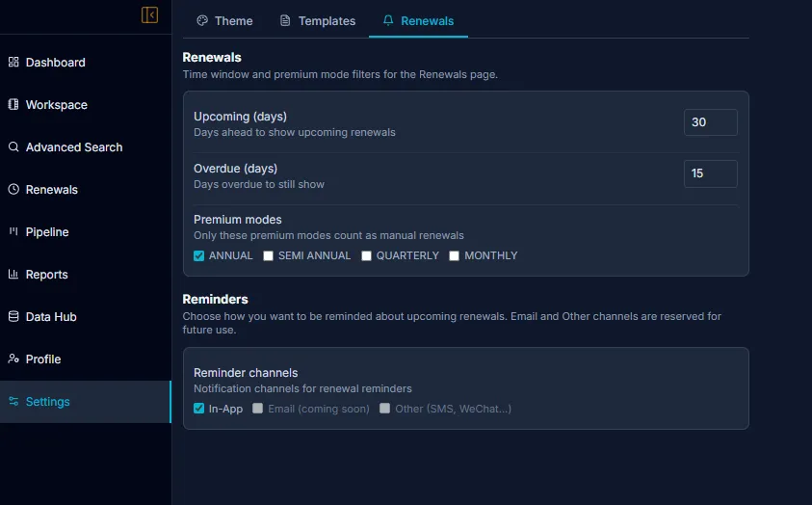The height and width of the screenshot is (505, 812).
Task: Click the Theme palette icon
Action: point(202,20)
